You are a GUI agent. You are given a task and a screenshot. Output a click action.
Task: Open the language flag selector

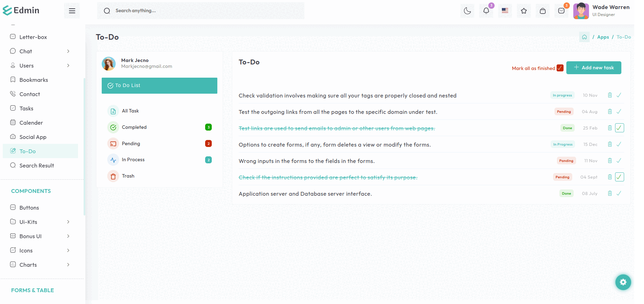click(505, 11)
